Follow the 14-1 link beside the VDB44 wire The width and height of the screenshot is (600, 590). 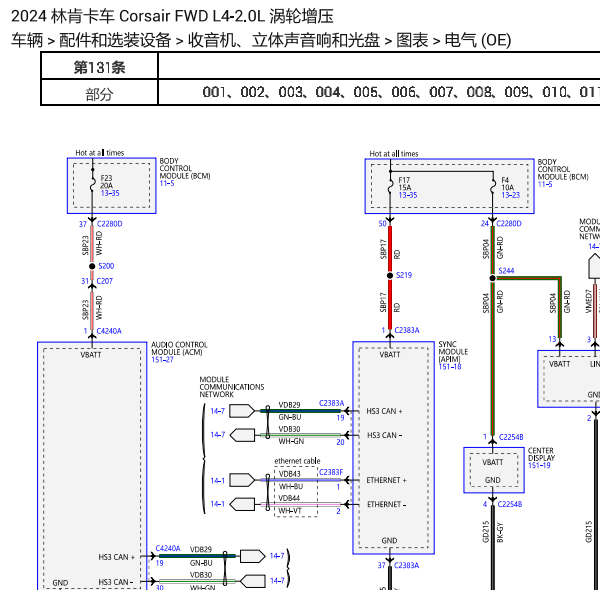coord(218,504)
